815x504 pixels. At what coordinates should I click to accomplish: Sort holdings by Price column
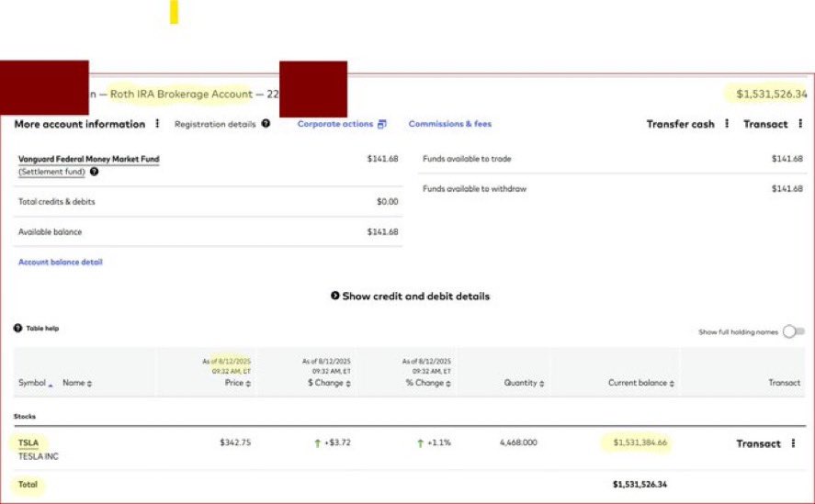[236, 383]
